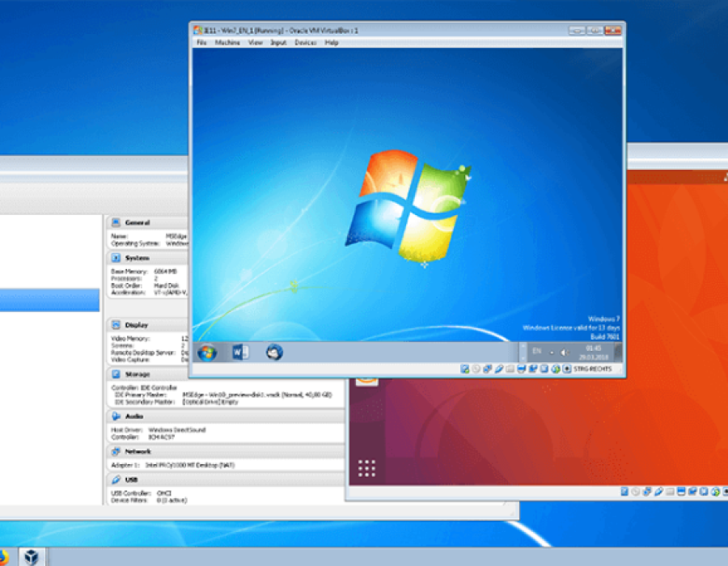
Task: Open the Input menu in Win7 VM window
Action: coord(278,43)
